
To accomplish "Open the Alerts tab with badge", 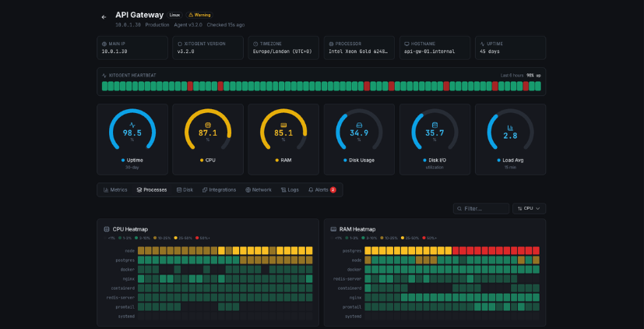I will click(x=322, y=189).
